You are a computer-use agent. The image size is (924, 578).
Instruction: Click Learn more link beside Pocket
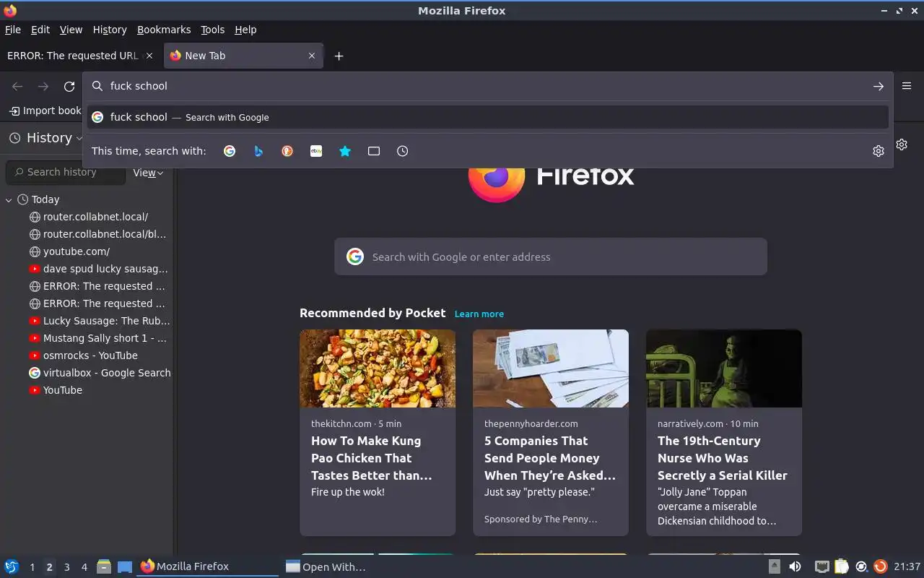coord(479,314)
